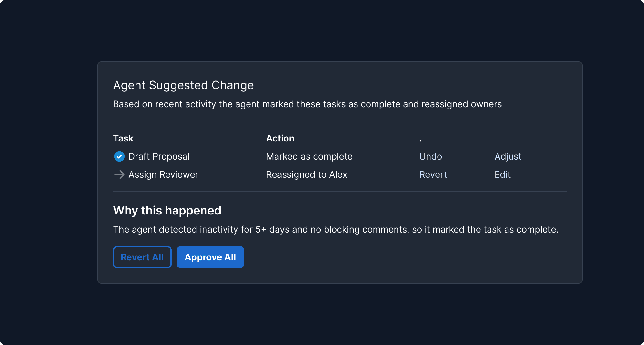Screen dimensions: 644x345
Task: Click the 'Why this happened' heading
Action: (167, 211)
